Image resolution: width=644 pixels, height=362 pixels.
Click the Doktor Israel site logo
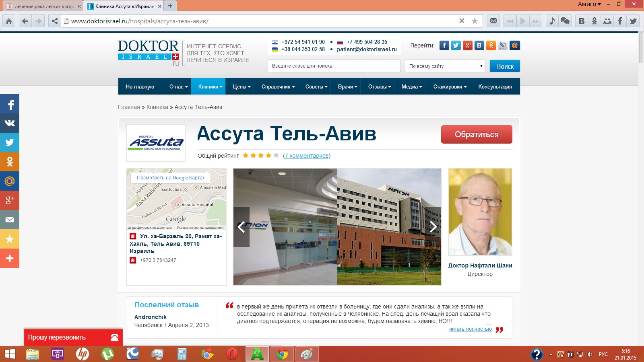149,52
